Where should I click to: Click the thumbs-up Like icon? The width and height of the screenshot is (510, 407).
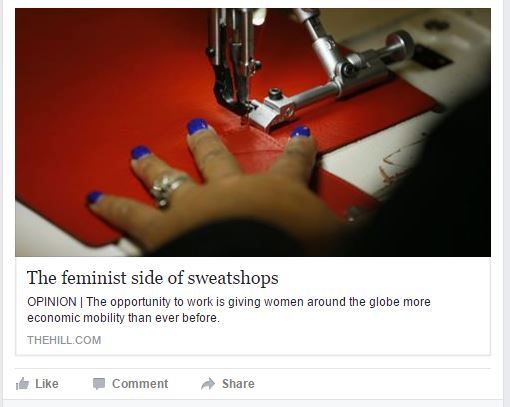point(22,384)
